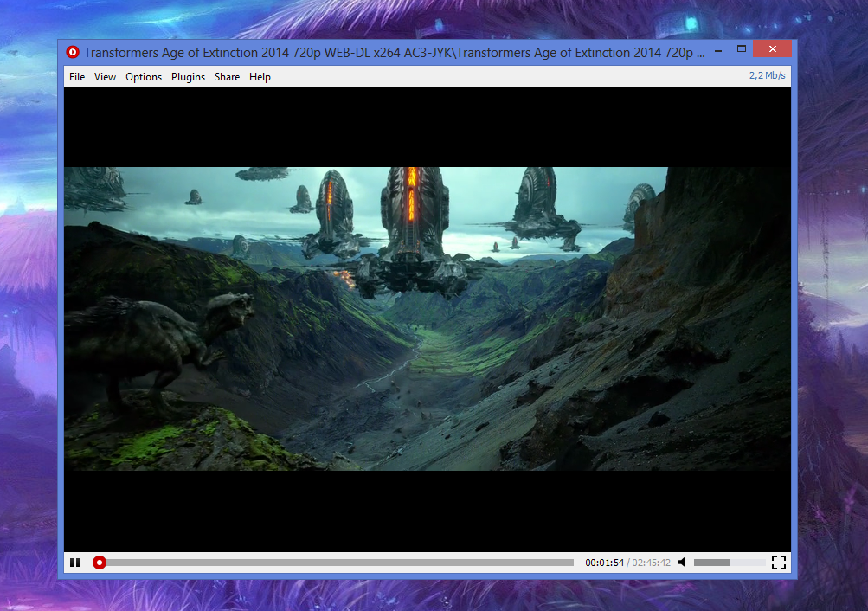Click the elapsed time 00:01:54

tap(605, 563)
